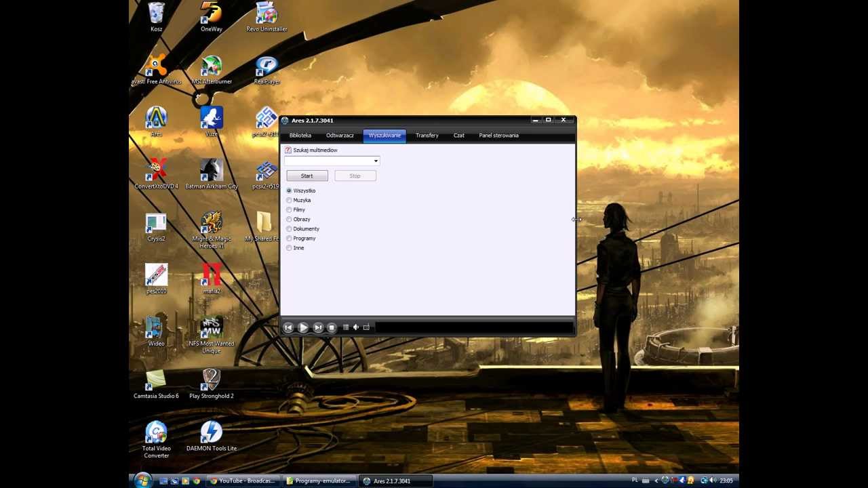Select the Vuze desktop icon
Image resolution: width=868 pixels, height=488 pixels.
212,122
